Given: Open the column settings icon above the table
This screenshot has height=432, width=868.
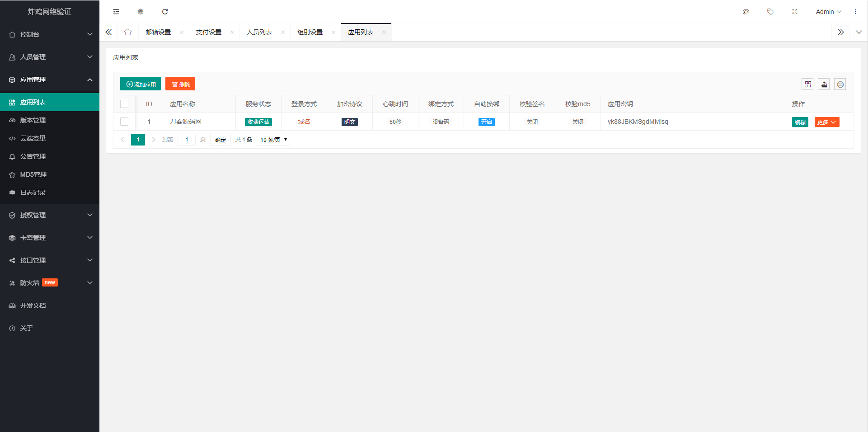Looking at the screenshot, I should (808, 84).
